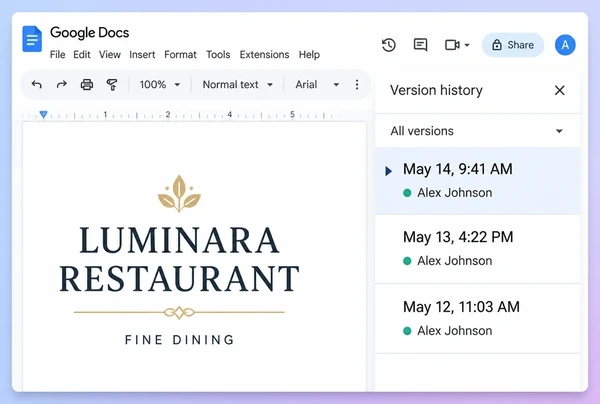This screenshot has width=600, height=404.
Task: Open the All versions filter dropdown
Action: (477, 131)
